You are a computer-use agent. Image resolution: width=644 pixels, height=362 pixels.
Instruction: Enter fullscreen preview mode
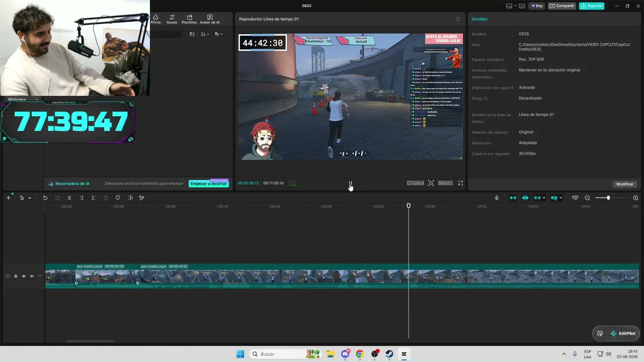tap(460, 184)
